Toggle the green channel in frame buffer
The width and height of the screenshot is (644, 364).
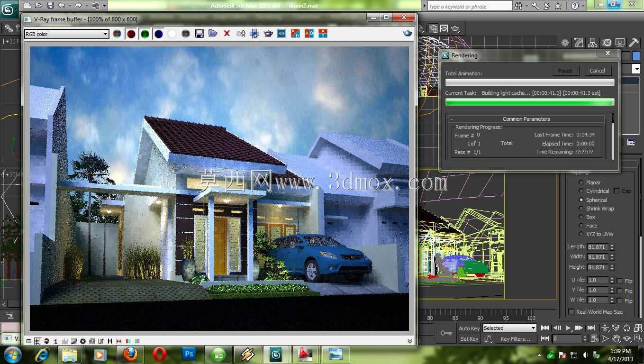pos(145,34)
